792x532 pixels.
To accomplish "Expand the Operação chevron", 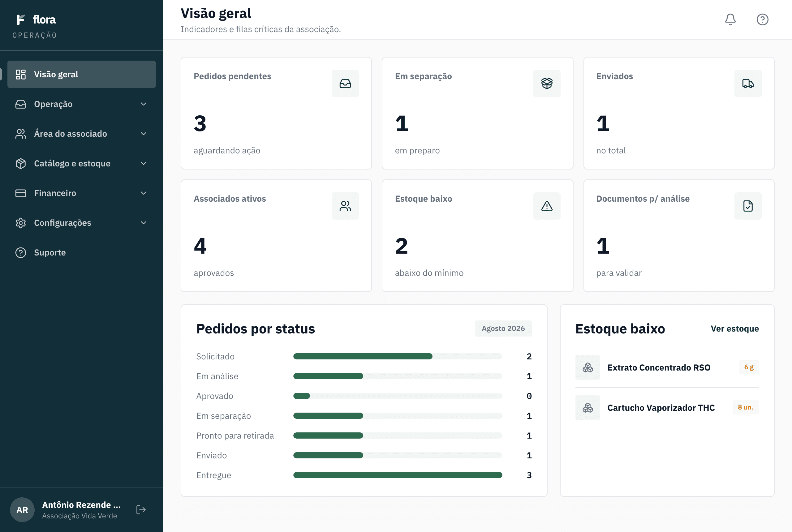I will (x=144, y=104).
